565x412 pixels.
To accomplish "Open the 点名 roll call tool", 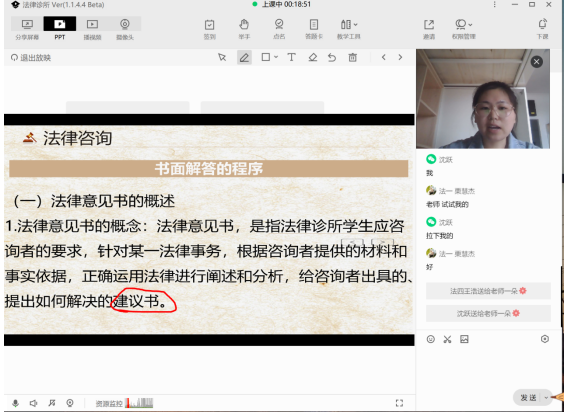I will coord(279,29).
